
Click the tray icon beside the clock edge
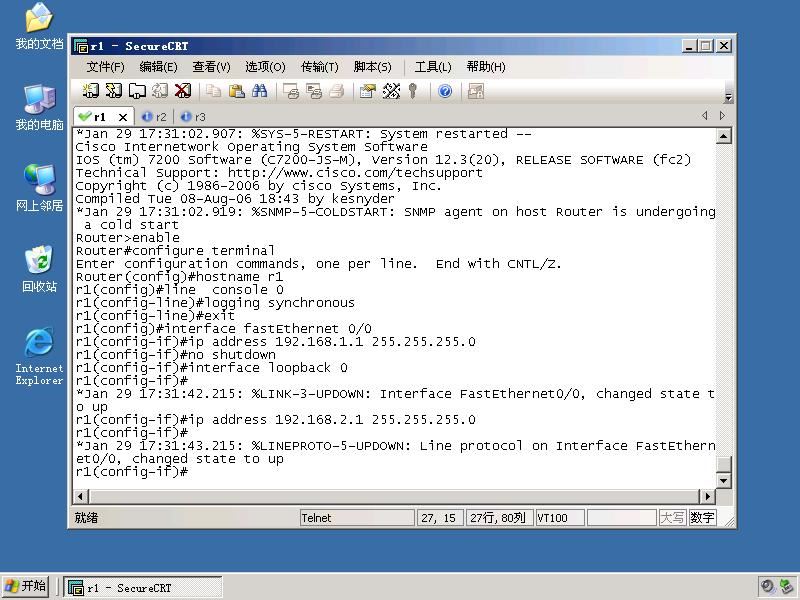[x=787, y=587]
